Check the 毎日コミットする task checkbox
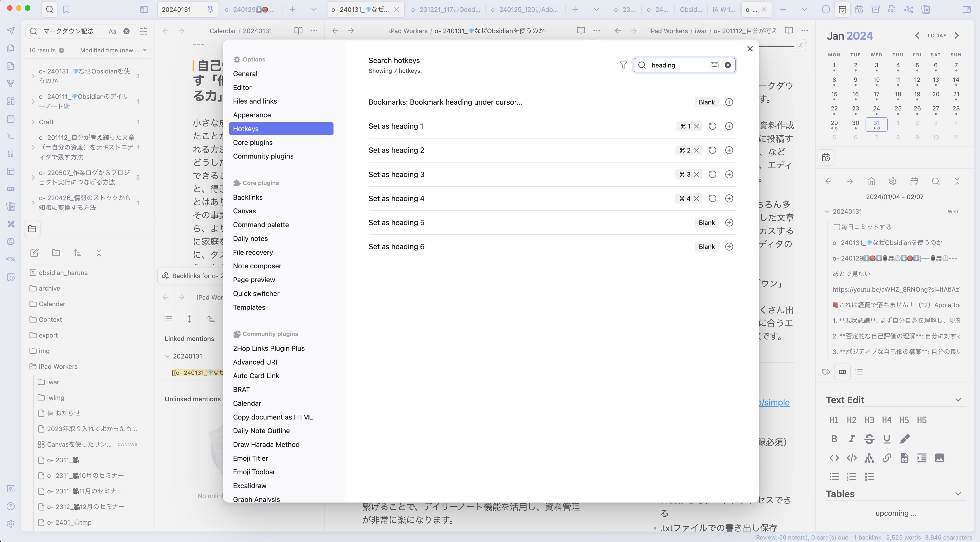The width and height of the screenshot is (980, 542). point(837,227)
